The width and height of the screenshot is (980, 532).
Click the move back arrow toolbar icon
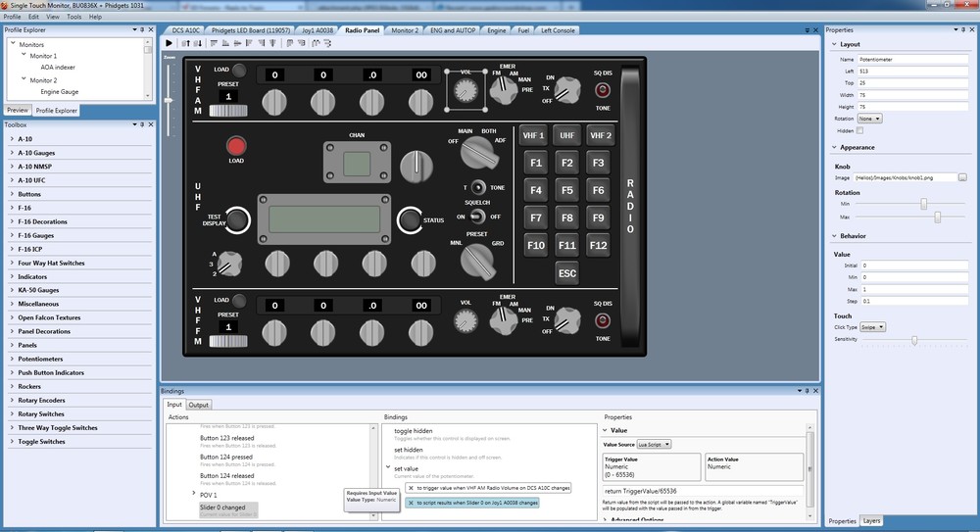(x=198, y=43)
